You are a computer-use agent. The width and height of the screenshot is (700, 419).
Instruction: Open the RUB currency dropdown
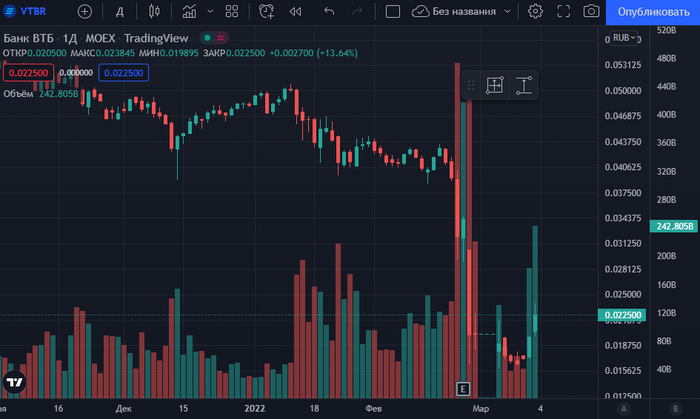click(623, 37)
